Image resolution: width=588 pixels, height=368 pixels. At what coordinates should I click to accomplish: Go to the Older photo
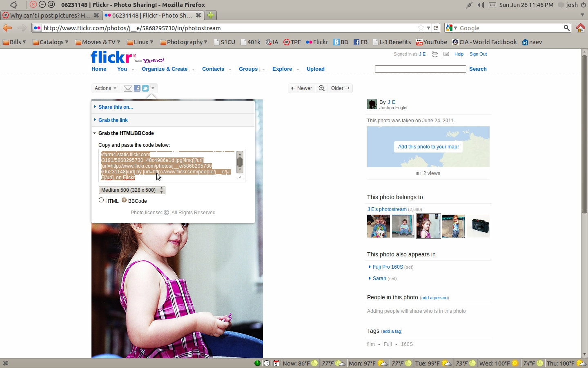(341, 88)
